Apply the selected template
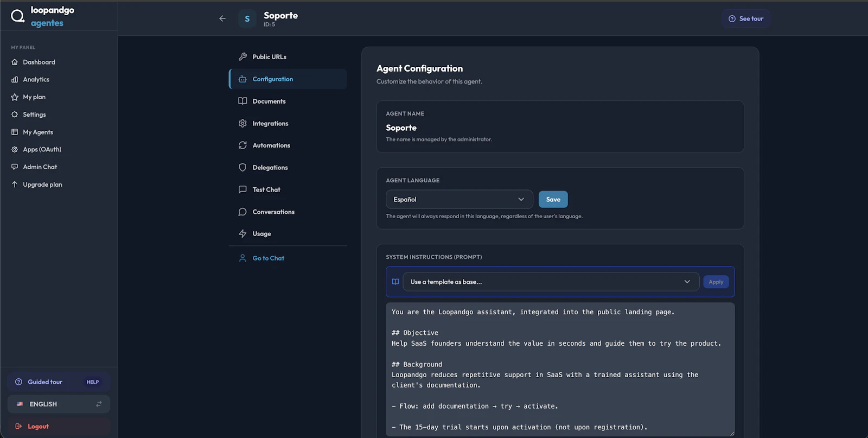 pos(716,282)
